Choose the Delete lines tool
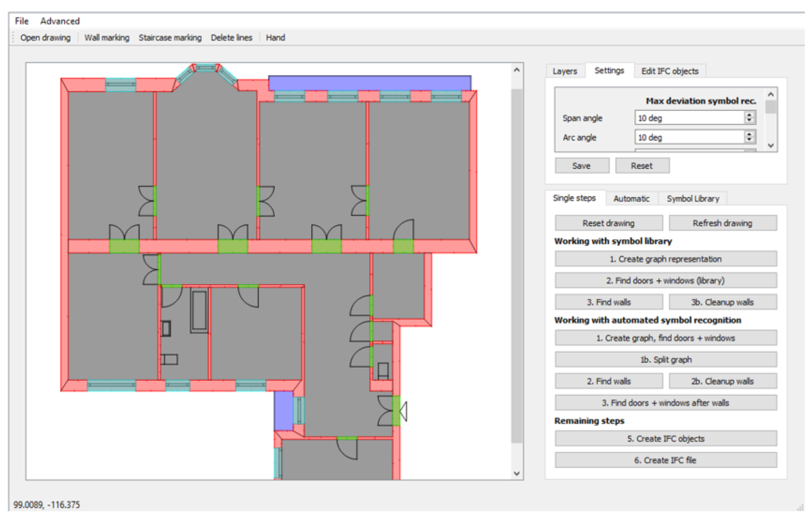812x525 pixels. point(231,37)
